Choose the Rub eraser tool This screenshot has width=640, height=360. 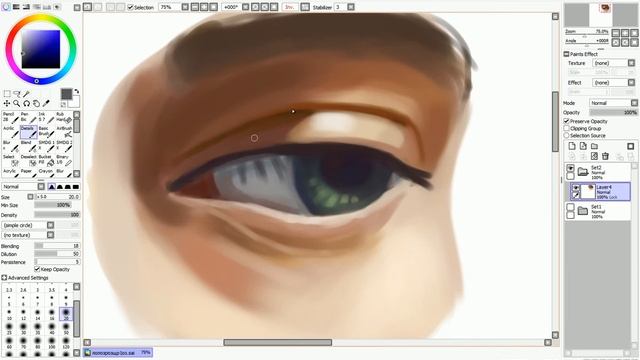pos(64,117)
